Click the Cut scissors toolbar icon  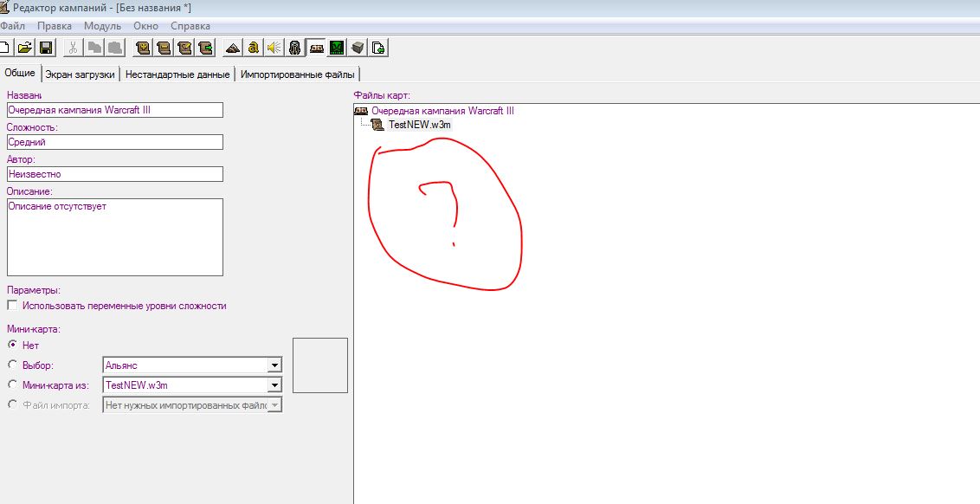[73, 48]
